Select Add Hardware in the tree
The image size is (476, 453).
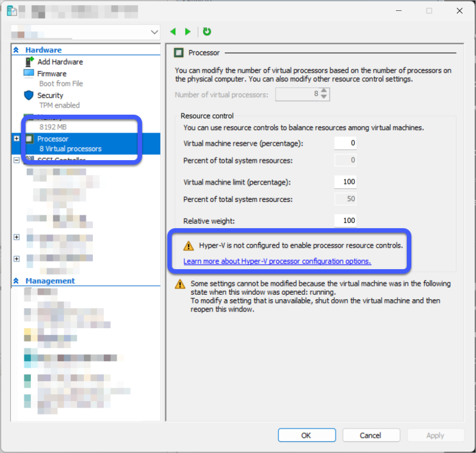click(60, 62)
